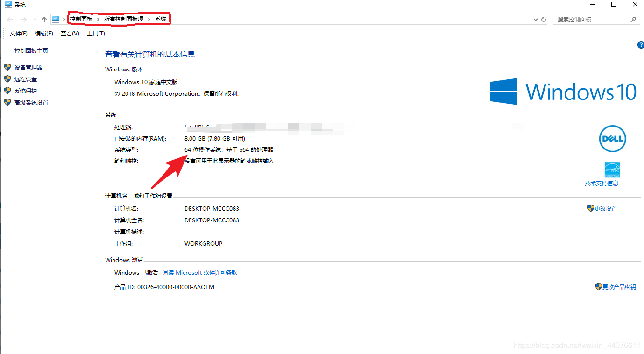Select '© 2018 Microsoft Corporation' copyright line
644x354 pixels.
(177, 94)
